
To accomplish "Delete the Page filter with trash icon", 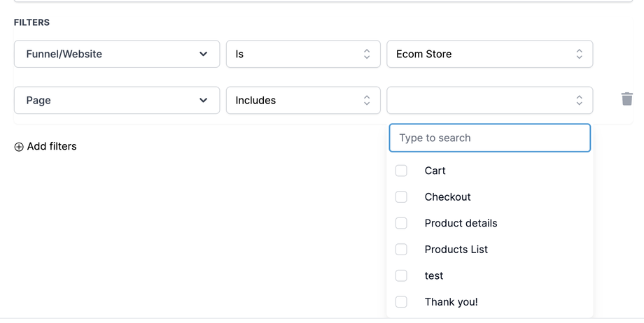I will point(626,99).
